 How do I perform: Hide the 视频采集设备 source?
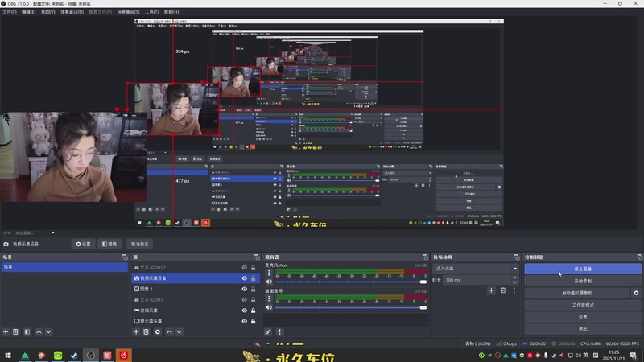(x=245, y=278)
